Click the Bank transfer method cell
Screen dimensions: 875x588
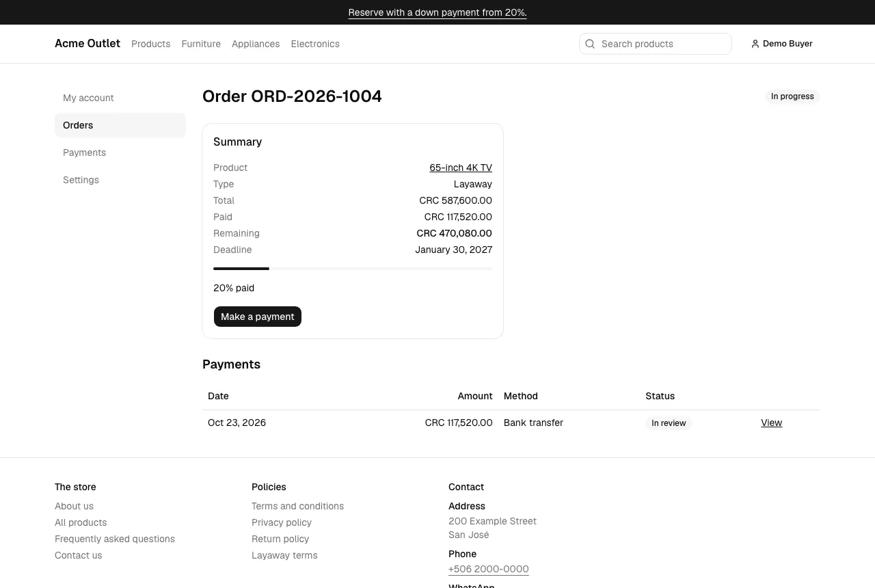[533, 423]
